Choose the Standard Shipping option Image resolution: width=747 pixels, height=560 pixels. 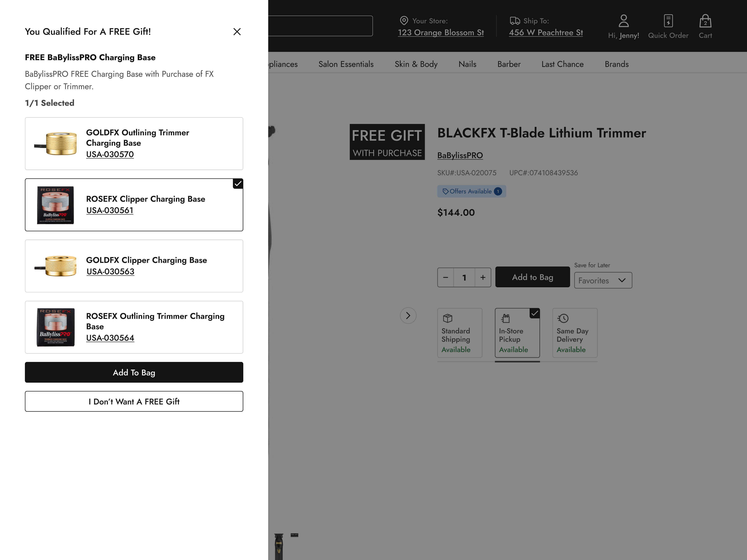tap(460, 333)
